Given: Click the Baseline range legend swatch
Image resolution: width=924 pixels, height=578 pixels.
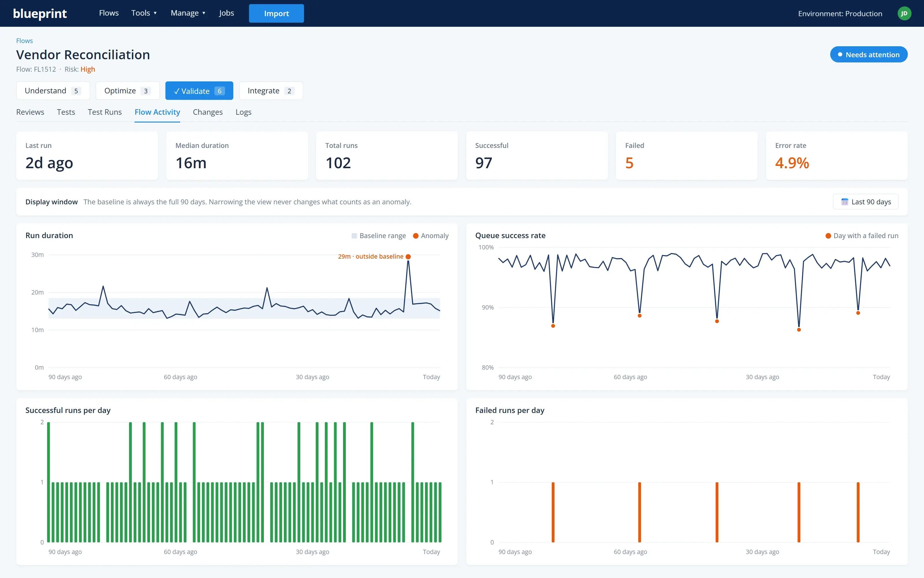Looking at the screenshot, I should click(354, 236).
